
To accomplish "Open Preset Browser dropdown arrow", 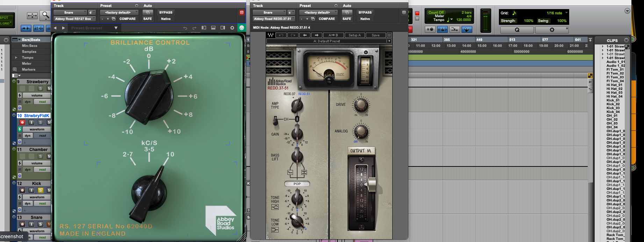I will pos(116,28).
